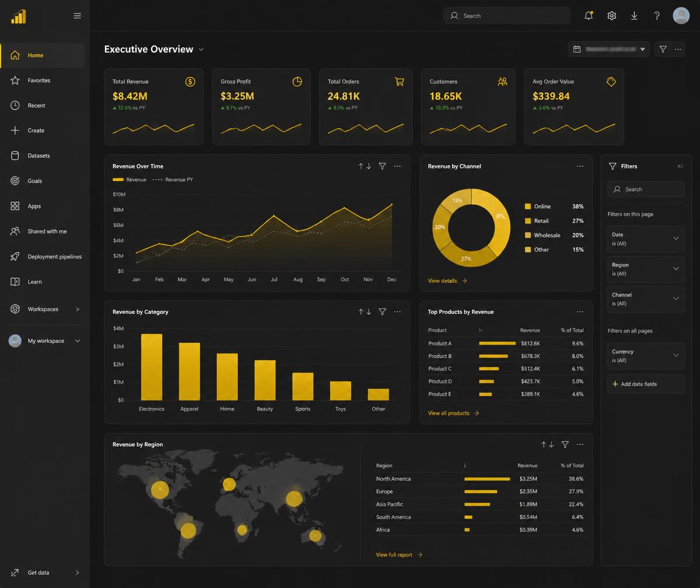Image resolution: width=700 pixels, height=588 pixels.
Task: Open Apps in the sidebar
Action: click(43, 206)
